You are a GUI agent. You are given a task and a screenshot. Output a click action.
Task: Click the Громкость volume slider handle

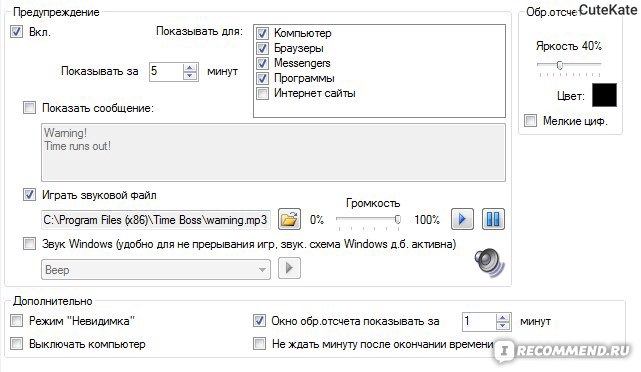tap(397, 220)
